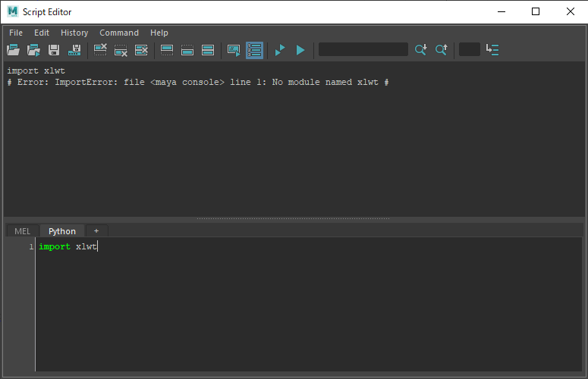Screen dimensions: 588x379
Task: Click Save Script to Shelf icon
Action: pos(74,50)
